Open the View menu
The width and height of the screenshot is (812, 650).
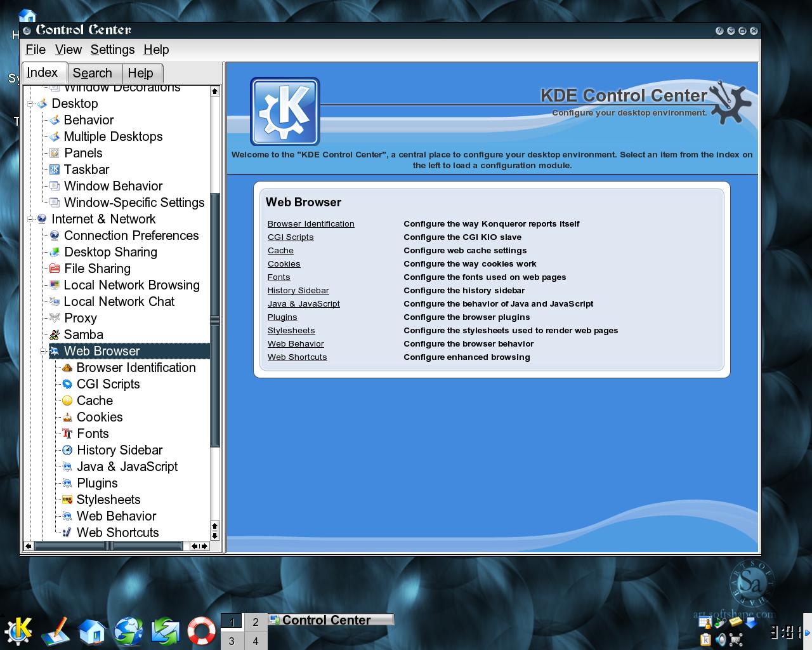69,50
